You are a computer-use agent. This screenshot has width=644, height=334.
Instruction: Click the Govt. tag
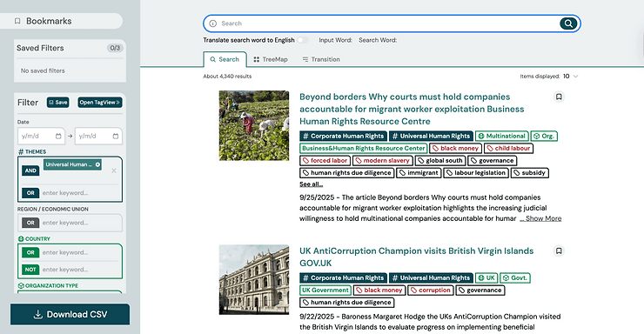(515, 277)
